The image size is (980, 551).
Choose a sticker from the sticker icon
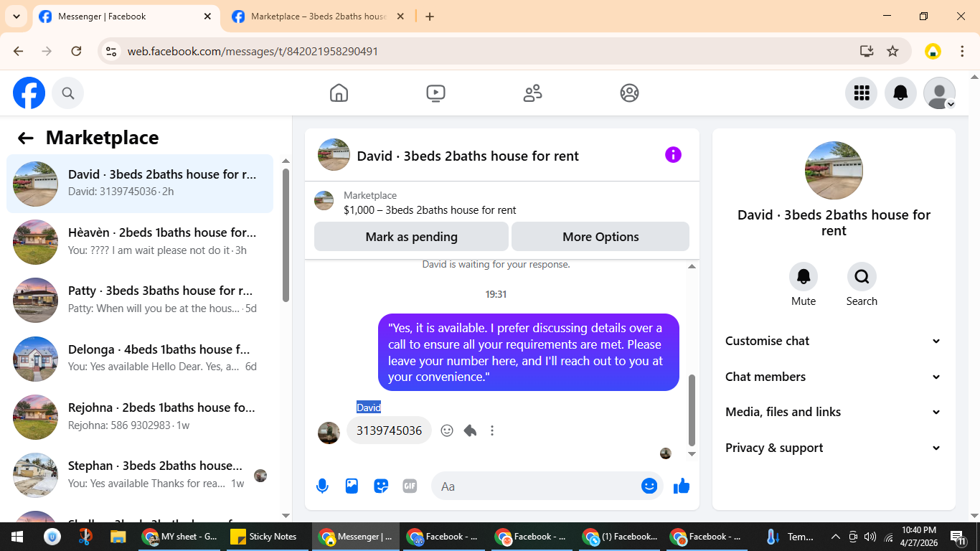pyautogui.click(x=381, y=486)
